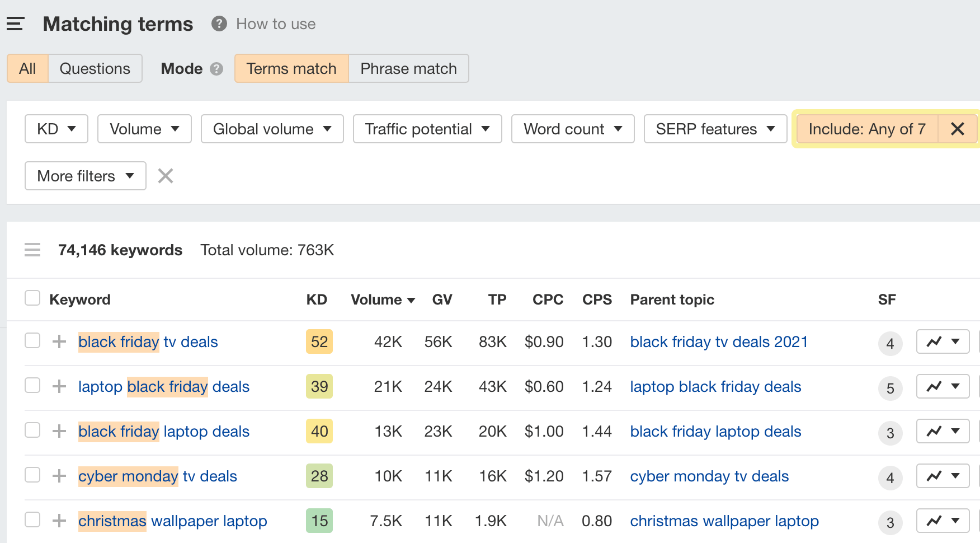Open the black friday tv deals 2021 parent topic
Image resolution: width=980 pixels, height=543 pixels.
click(x=719, y=341)
